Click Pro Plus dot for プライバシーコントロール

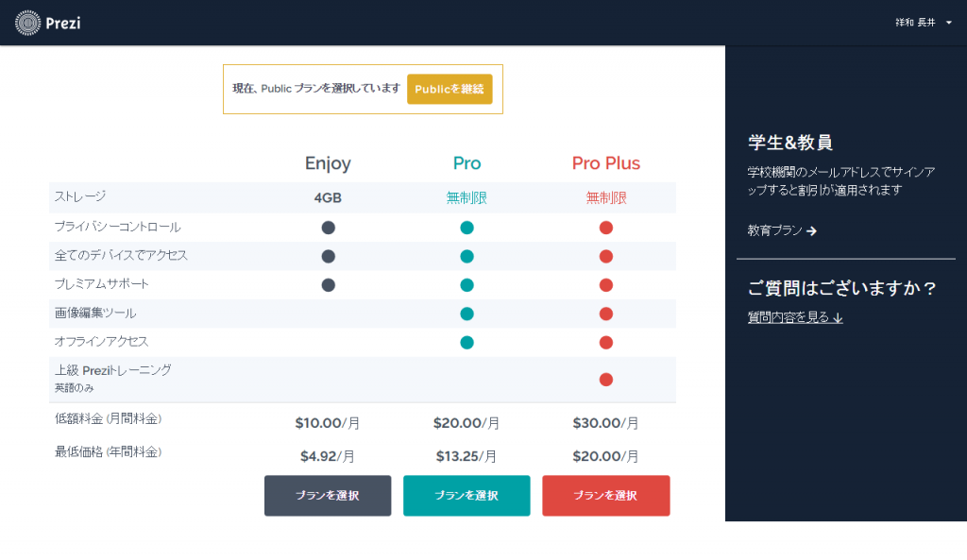[x=606, y=228]
